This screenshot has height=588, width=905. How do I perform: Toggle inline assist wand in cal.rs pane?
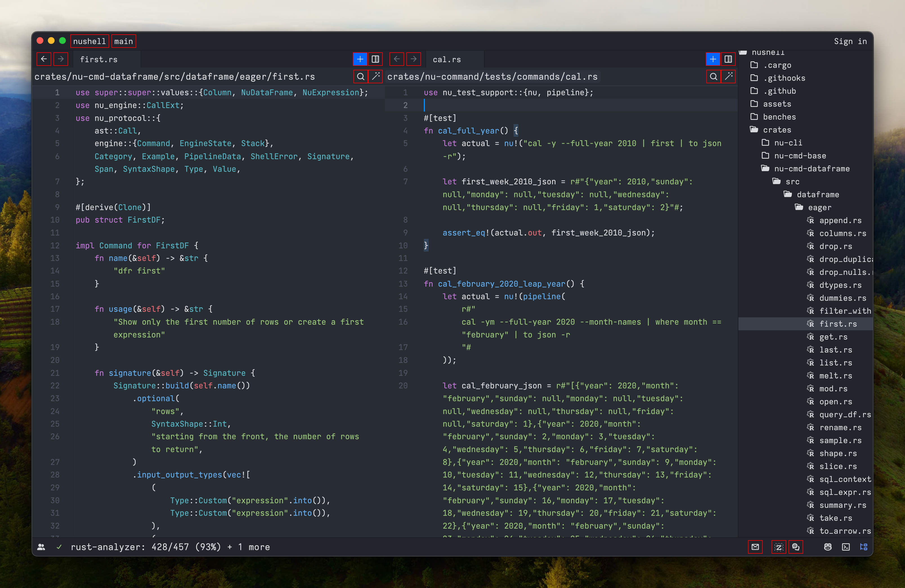729,77
